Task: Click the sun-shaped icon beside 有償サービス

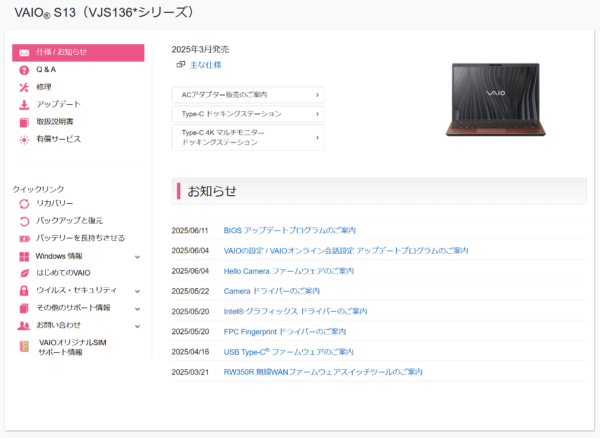Action: pyautogui.click(x=24, y=140)
